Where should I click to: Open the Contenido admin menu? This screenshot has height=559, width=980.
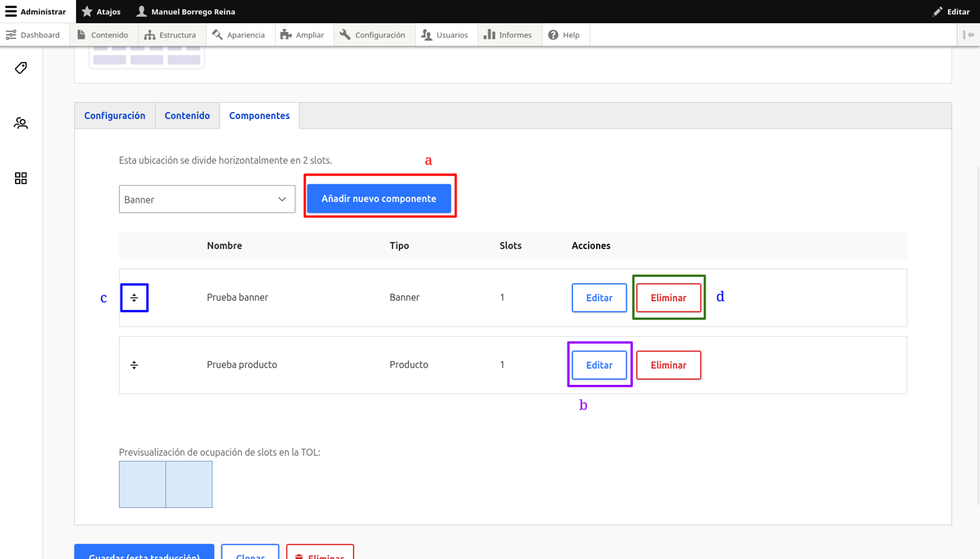pos(102,35)
